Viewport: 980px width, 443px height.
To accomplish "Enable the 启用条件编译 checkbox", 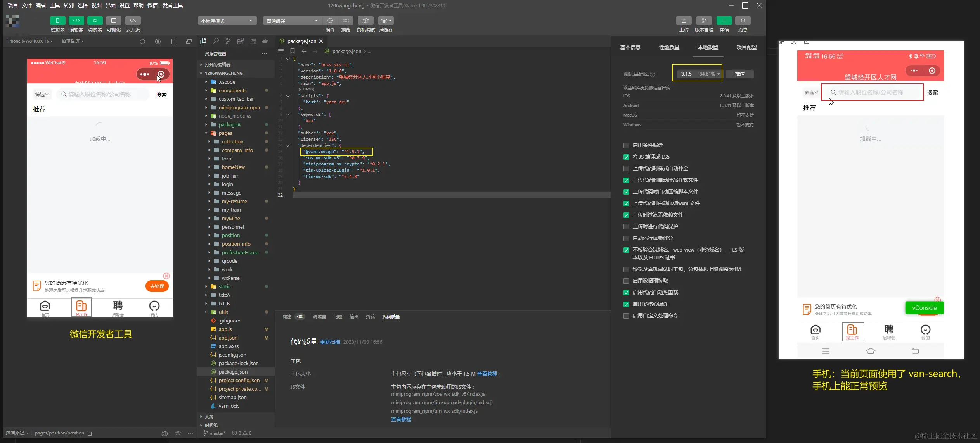I will tap(626, 145).
